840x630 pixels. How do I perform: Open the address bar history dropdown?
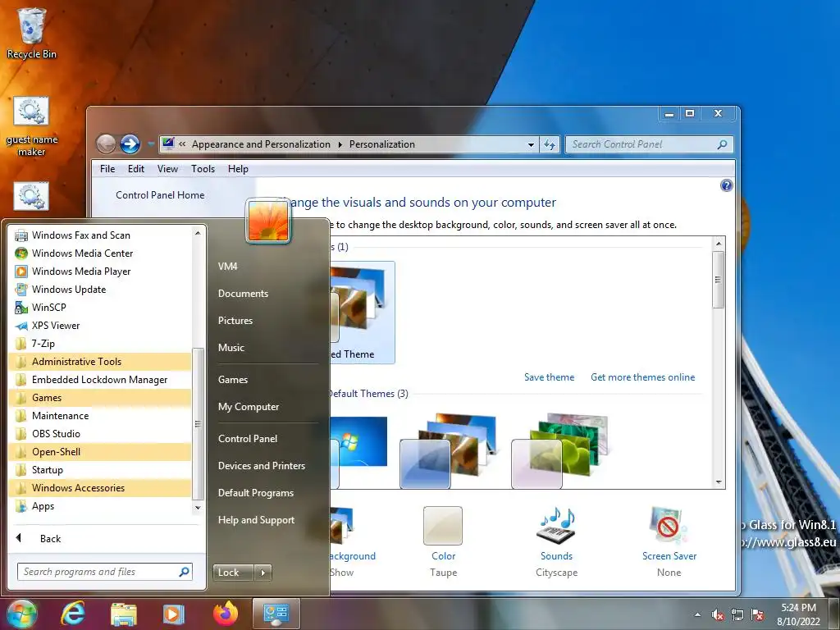tap(531, 144)
